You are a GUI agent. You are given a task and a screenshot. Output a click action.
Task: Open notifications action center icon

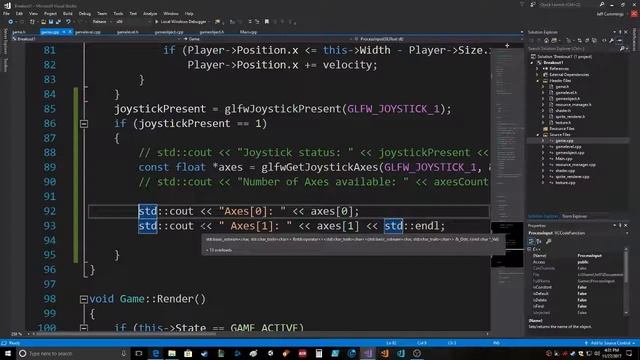pyautogui.click(x=629, y=353)
